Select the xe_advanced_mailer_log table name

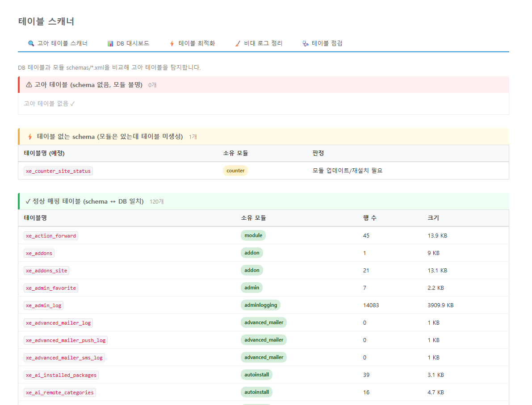58,323
